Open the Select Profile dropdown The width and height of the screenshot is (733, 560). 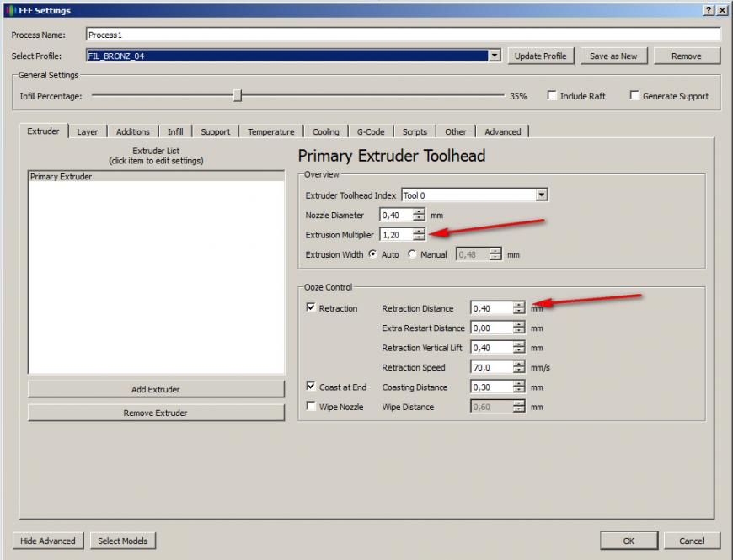click(495, 56)
